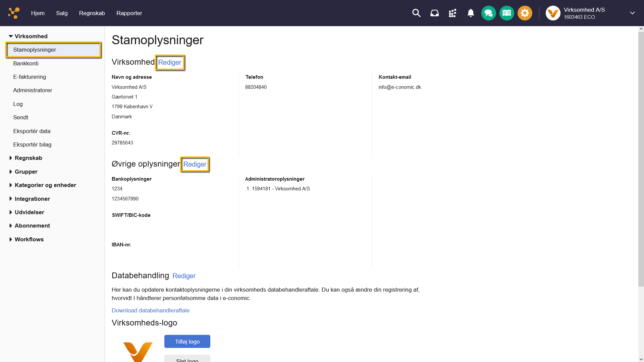644x362 pixels.
Task: Open the help book icon
Action: 506,13
